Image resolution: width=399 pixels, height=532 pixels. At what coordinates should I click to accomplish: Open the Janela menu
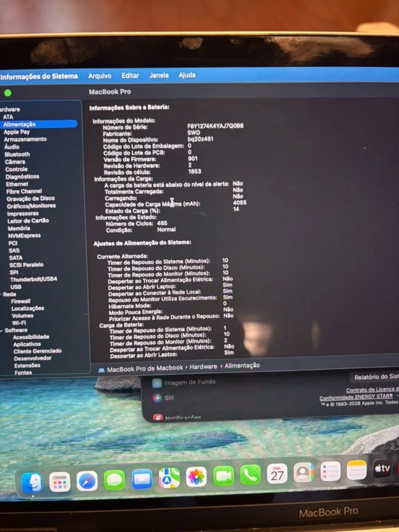click(159, 75)
